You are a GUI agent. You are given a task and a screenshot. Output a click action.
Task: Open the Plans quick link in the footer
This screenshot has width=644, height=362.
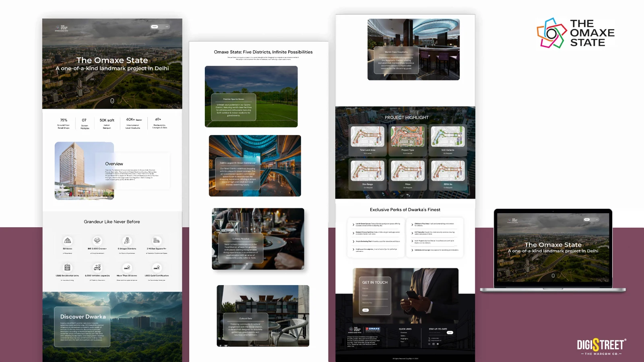point(402,341)
